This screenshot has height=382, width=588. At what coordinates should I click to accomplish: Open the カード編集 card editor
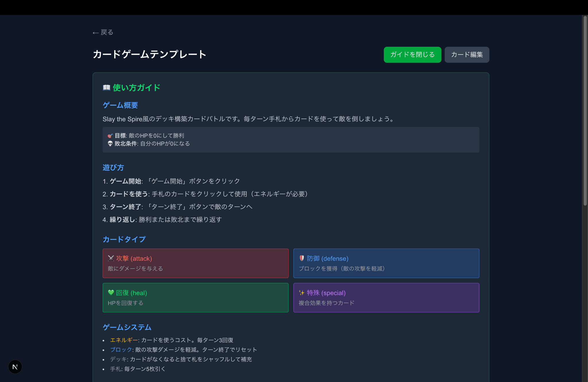(x=467, y=54)
